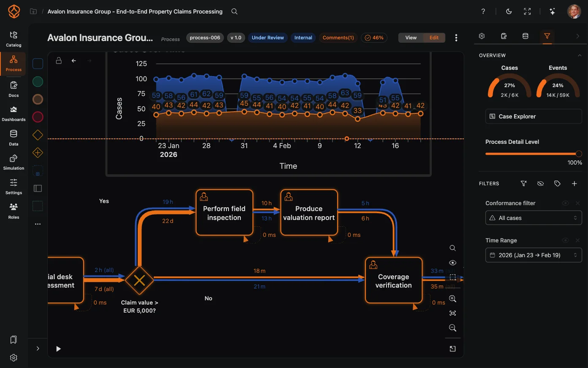Open the Dashboards section in sidebar
588x368 pixels.
14,113
